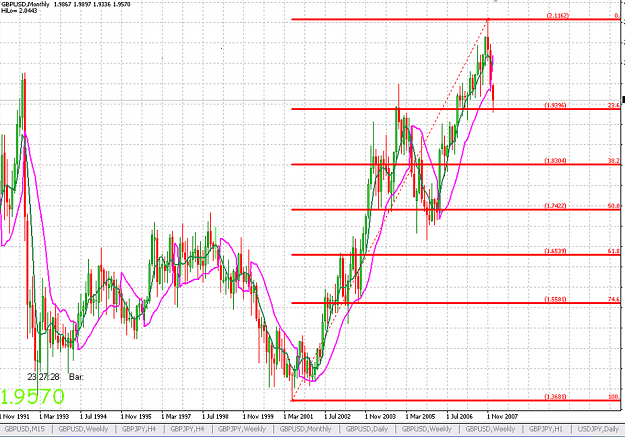
Task: Click the 1 Nov 2007 date marker
Action: click(x=502, y=416)
